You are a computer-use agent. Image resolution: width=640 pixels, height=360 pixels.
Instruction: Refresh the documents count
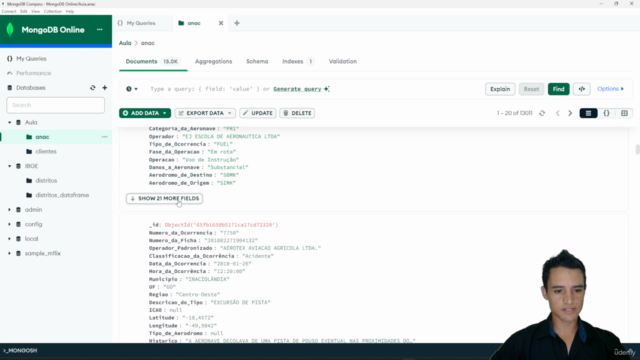click(542, 113)
